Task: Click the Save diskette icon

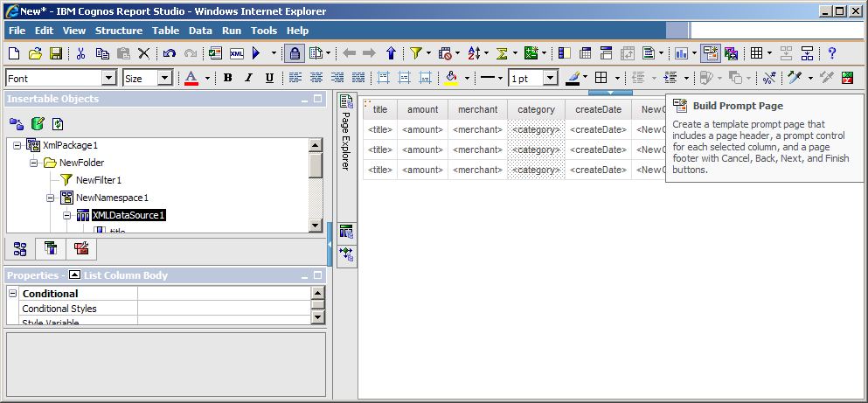Action: click(55, 53)
